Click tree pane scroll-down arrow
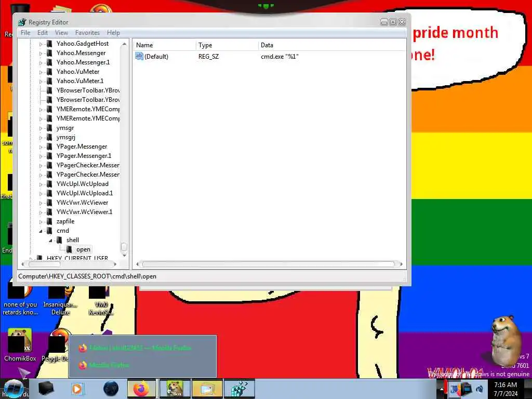The width and height of the screenshot is (532, 399). 124,256
